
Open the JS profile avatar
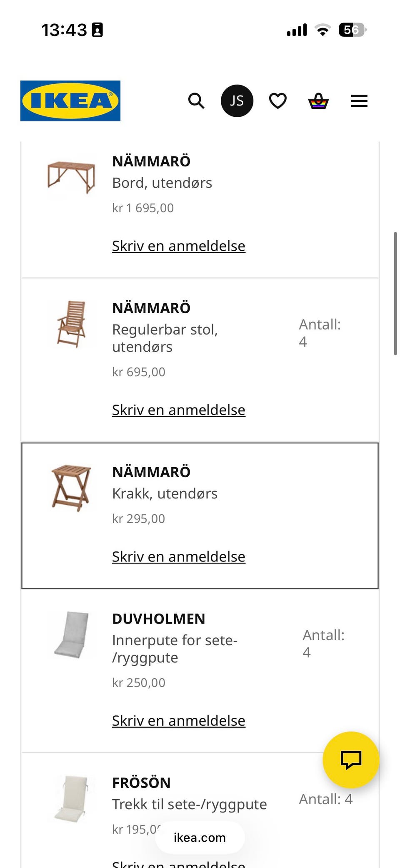click(x=237, y=101)
